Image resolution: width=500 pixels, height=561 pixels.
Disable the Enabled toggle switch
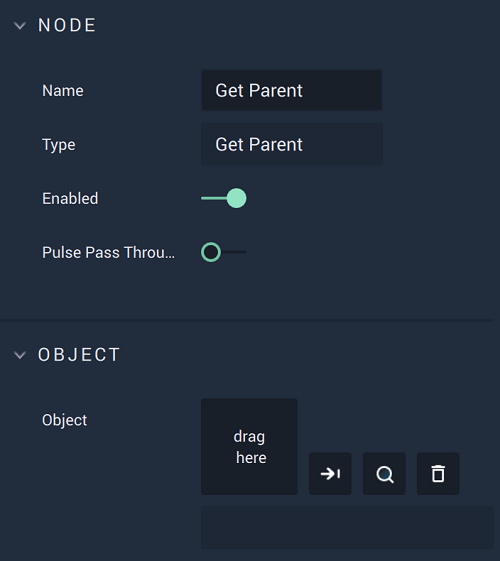click(224, 198)
